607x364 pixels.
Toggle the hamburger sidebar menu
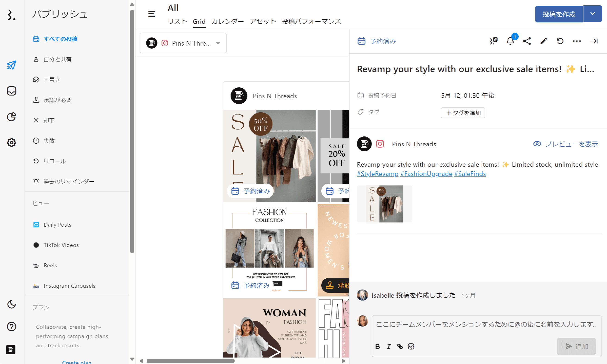(x=152, y=14)
